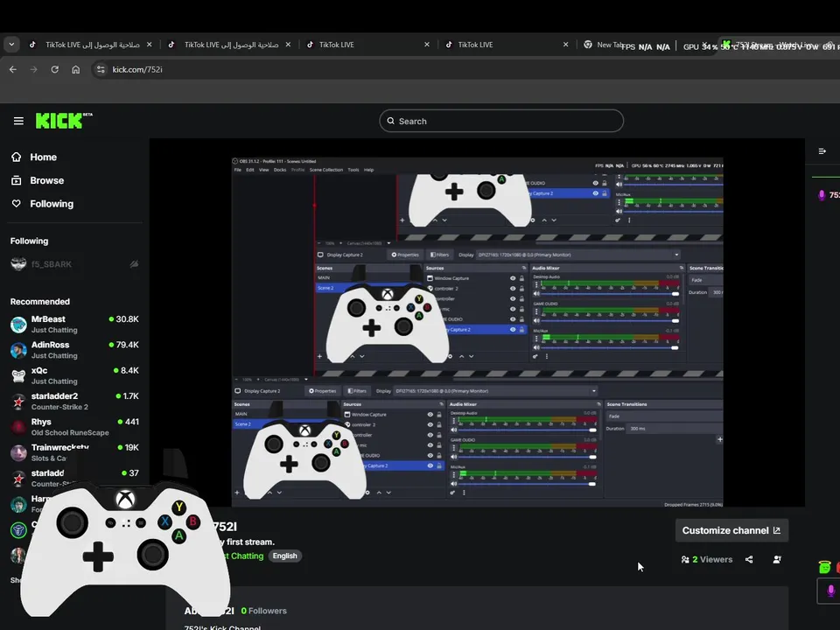
Task: Click the 2 Viewers count
Action: pyautogui.click(x=707, y=559)
